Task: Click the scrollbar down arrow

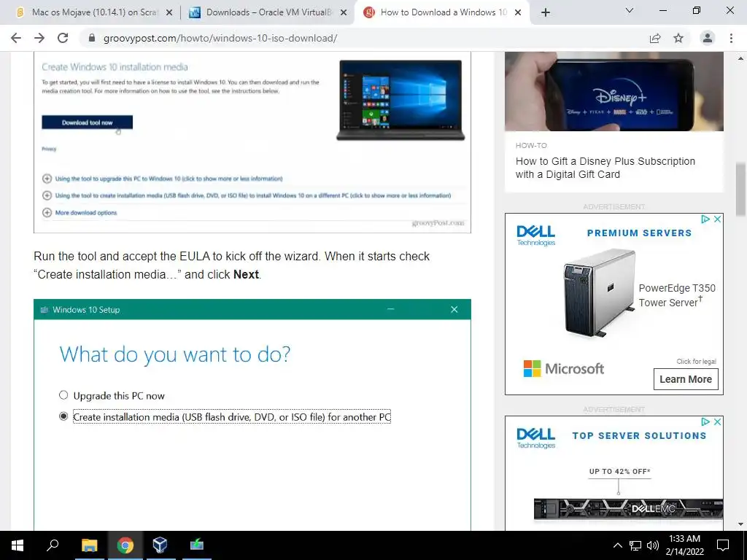Action: coord(740,524)
